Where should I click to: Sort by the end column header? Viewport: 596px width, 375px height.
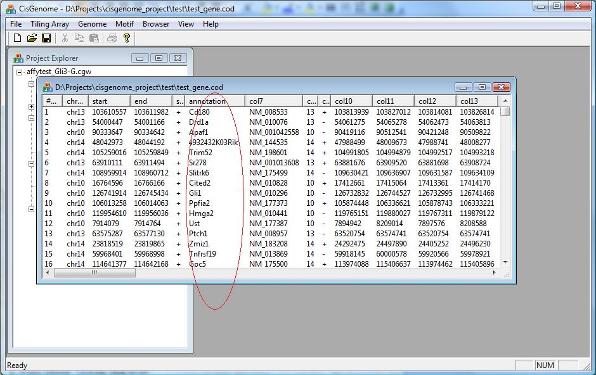click(x=151, y=101)
